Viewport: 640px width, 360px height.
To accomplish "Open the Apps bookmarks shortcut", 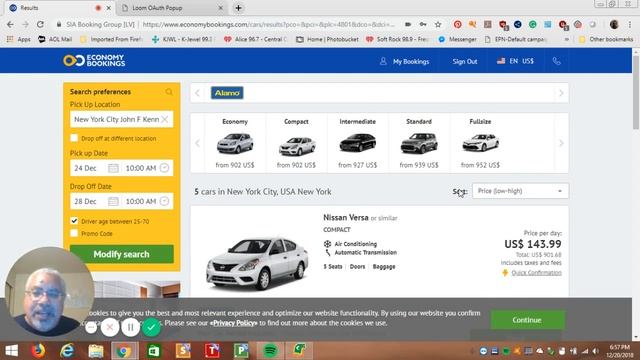I will click(x=18, y=39).
